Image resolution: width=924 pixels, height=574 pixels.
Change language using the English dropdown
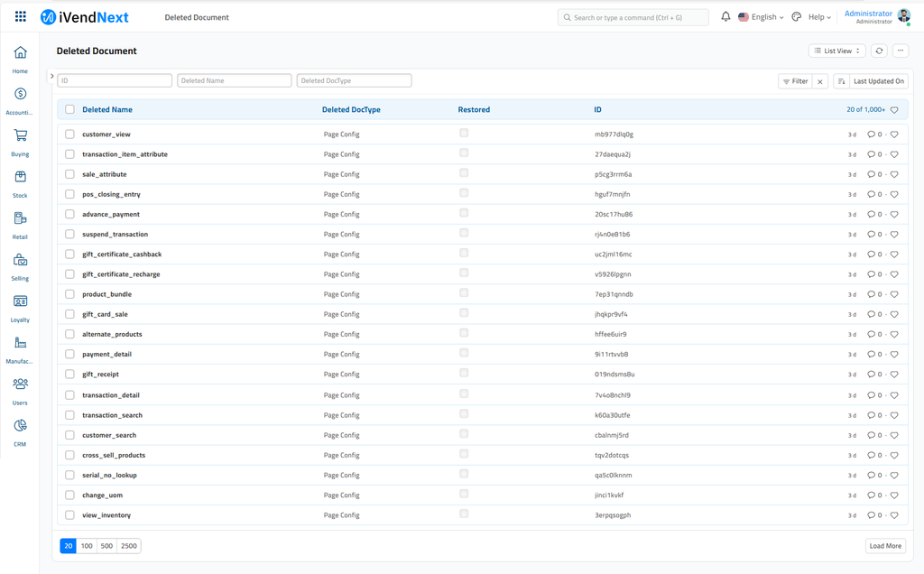click(761, 16)
